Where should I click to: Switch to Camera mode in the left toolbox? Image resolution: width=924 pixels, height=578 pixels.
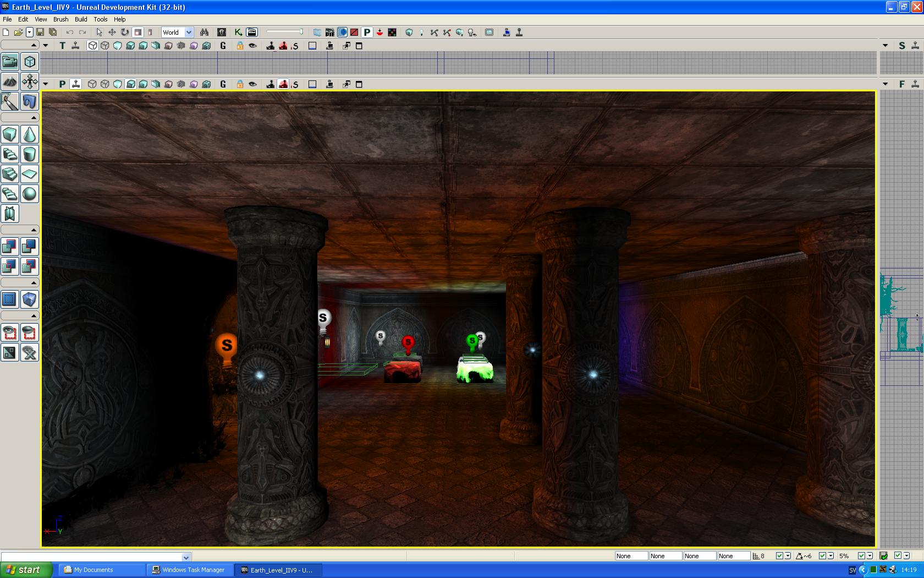10,62
